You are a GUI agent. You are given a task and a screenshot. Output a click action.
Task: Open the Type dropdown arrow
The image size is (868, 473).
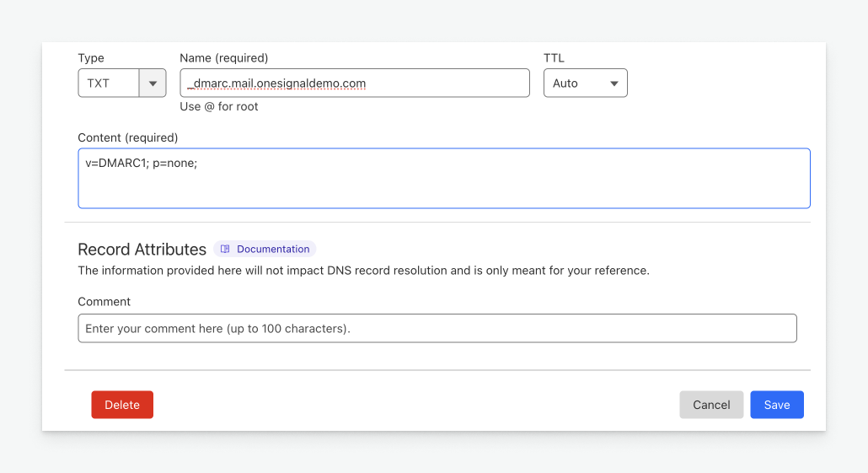click(x=153, y=83)
